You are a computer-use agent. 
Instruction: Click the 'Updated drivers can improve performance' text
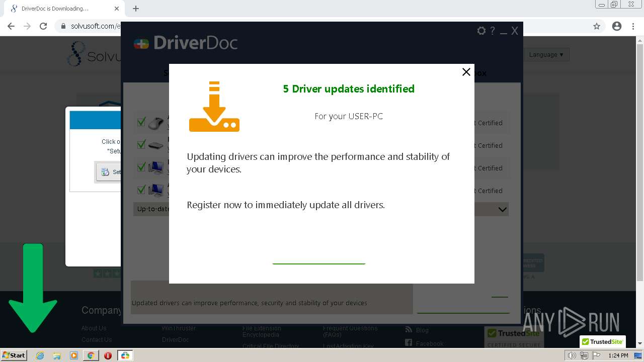coord(250,303)
